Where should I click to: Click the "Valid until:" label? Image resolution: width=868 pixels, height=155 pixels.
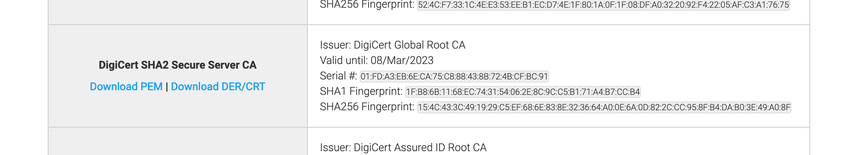pyautogui.click(x=344, y=61)
